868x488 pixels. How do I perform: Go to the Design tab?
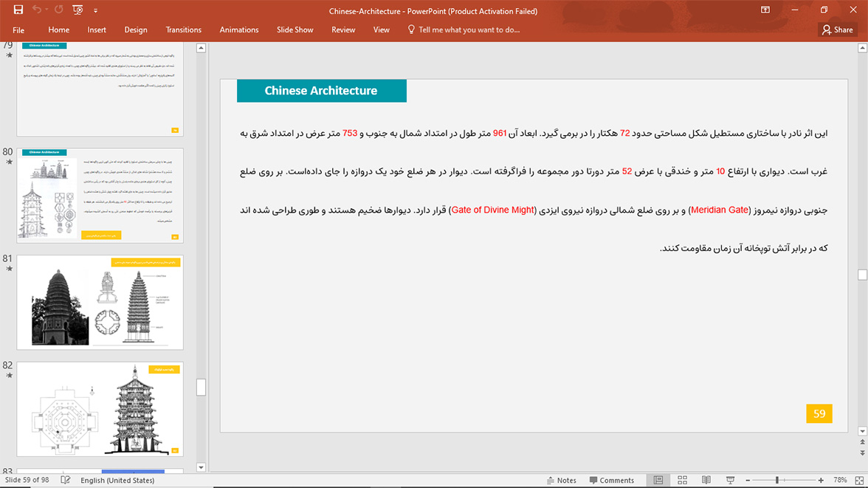click(136, 30)
